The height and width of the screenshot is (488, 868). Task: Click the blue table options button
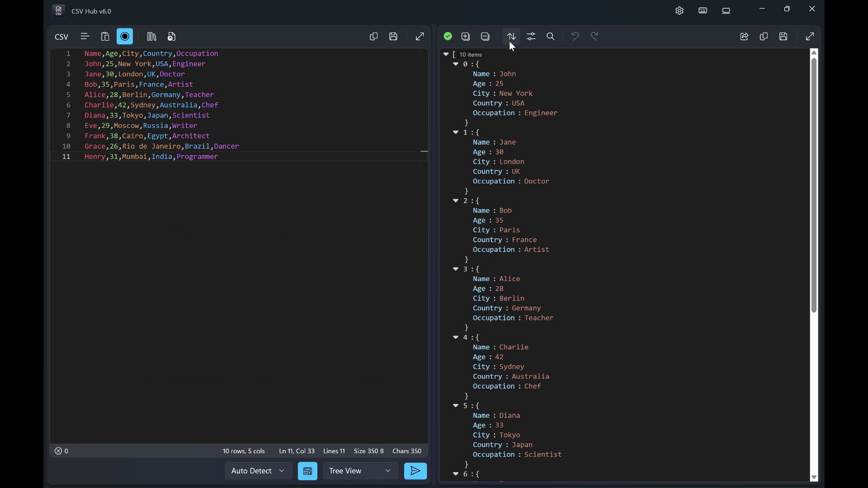tap(308, 471)
